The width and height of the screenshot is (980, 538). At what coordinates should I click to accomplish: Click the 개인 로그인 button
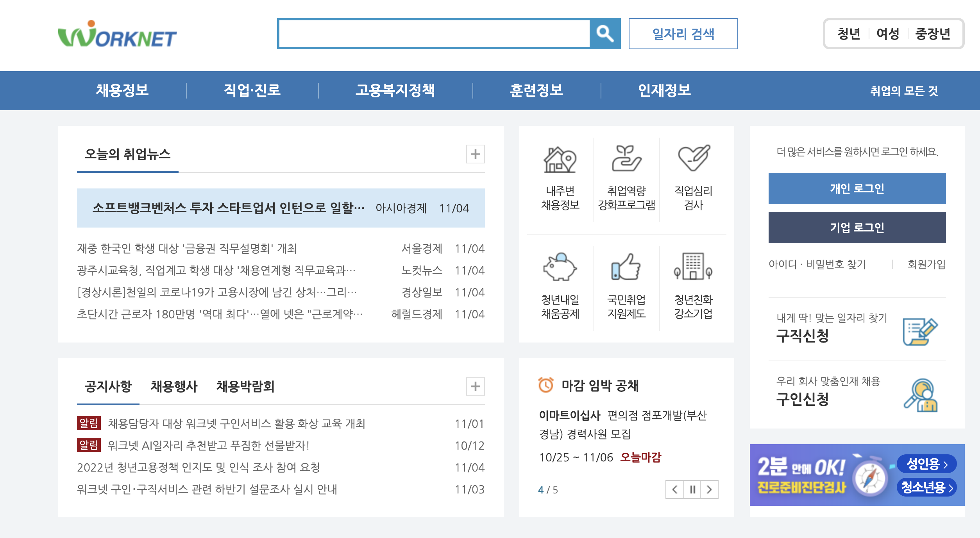click(x=857, y=188)
